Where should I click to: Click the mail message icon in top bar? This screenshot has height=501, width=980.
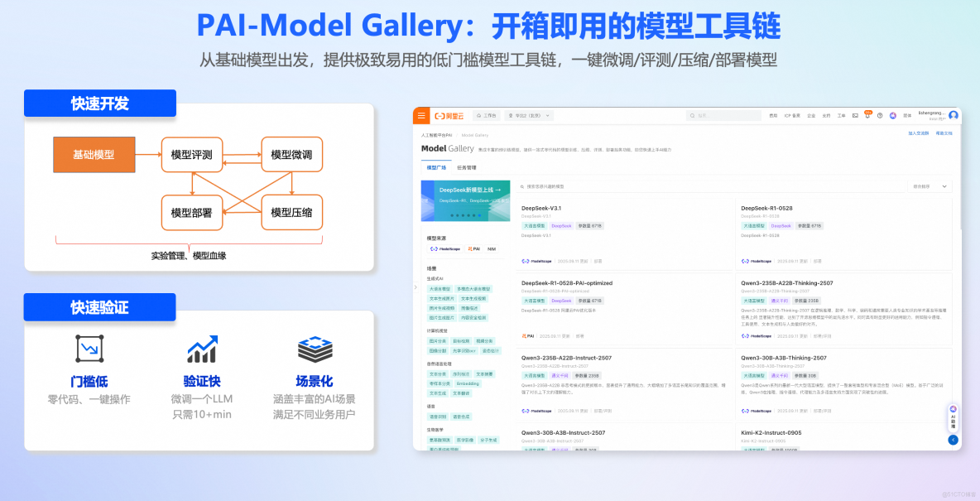pos(854,116)
